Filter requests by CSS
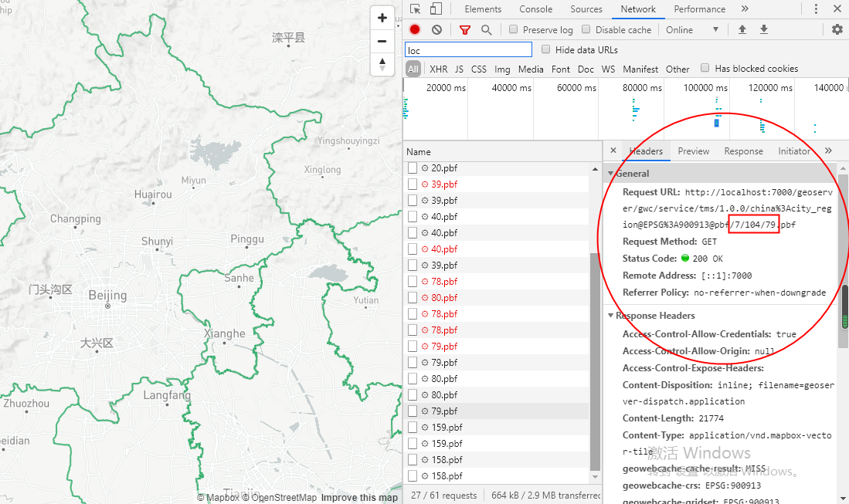Image resolution: width=849 pixels, height=504 pixels. click(479, 69)
